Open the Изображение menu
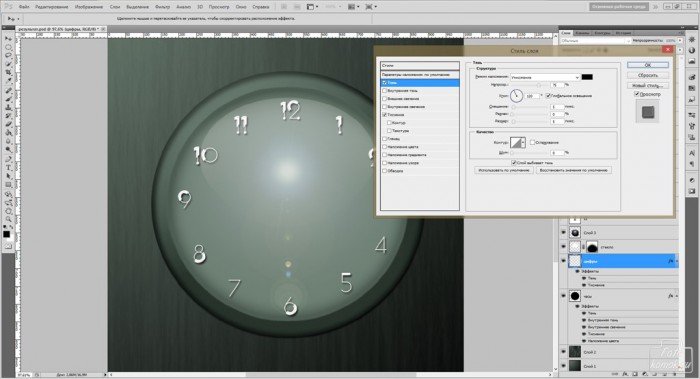This screenshot has height=379, width=700. (88, 7)
